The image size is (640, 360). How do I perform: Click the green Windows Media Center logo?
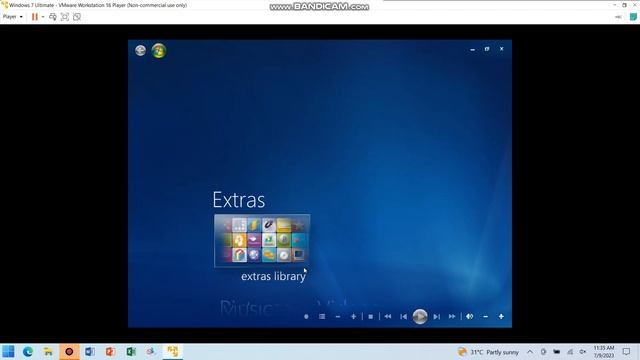[x=159, y=51]
